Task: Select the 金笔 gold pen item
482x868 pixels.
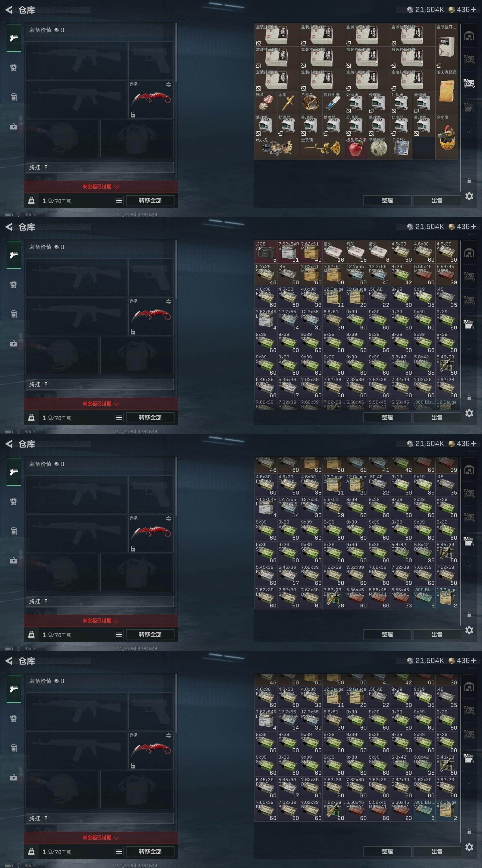Action: [288, 103]
